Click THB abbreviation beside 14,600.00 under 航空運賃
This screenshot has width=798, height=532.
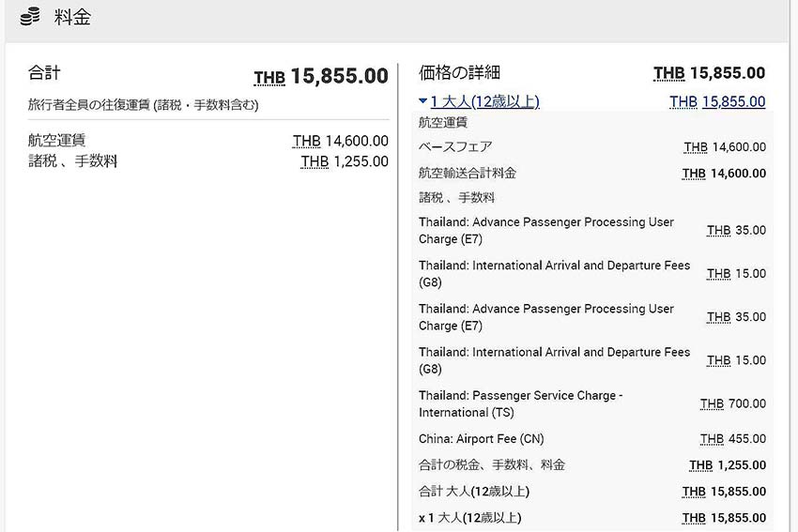tap(306, 141)
